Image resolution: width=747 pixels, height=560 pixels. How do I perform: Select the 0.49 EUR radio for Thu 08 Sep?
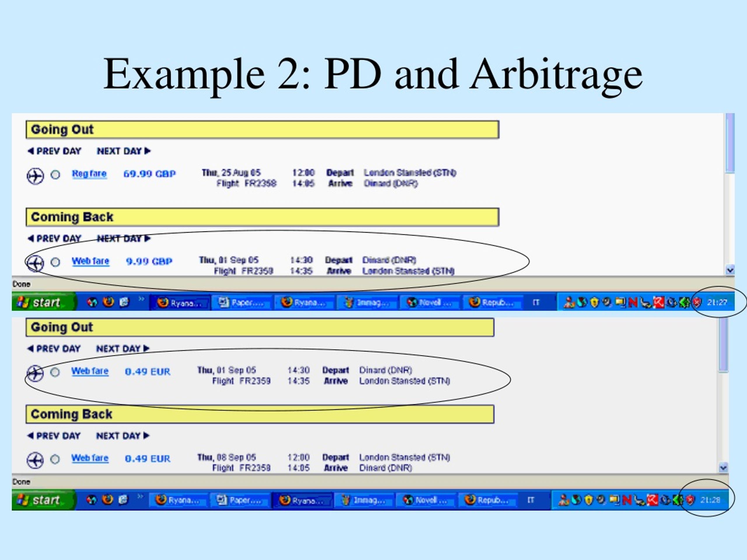55,459
